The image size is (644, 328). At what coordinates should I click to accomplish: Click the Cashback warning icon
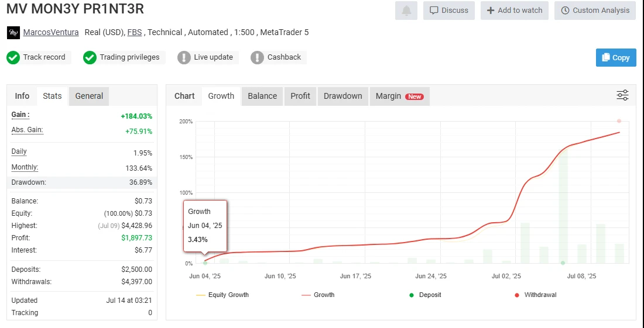[257, 57]
